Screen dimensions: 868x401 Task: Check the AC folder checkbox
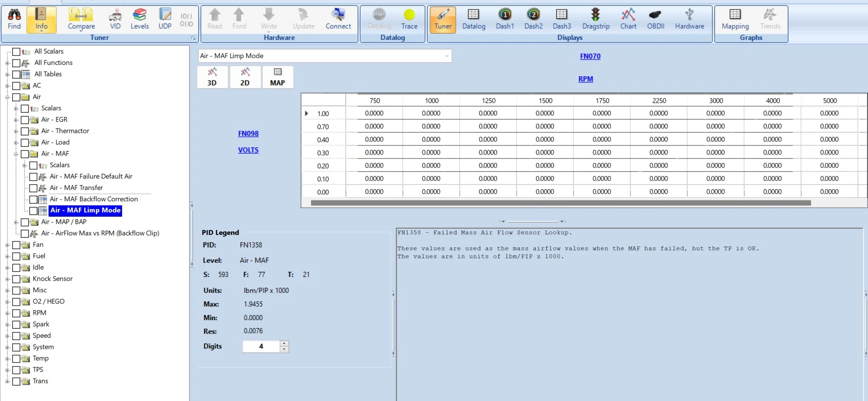(16, 86)
